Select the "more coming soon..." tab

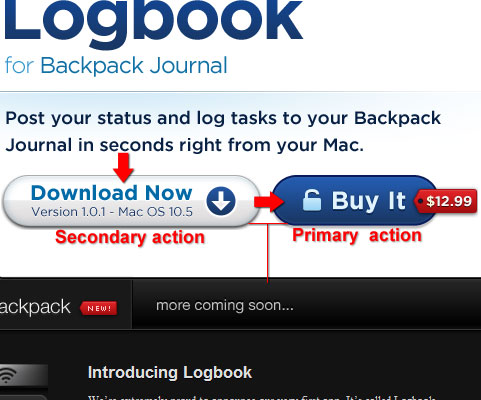pos(225,305)
